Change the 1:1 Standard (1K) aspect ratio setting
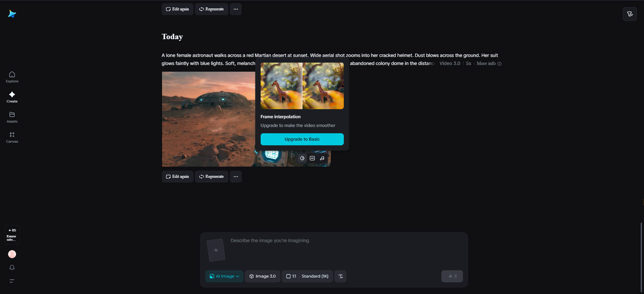 pyautogui.click(x=307, y=276)
